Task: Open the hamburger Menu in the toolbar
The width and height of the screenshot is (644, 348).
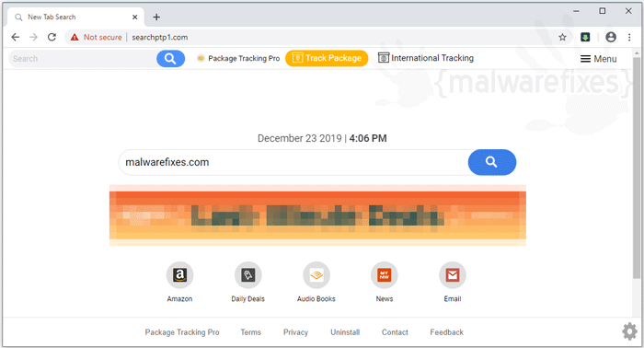Action: tap(598, 59)
